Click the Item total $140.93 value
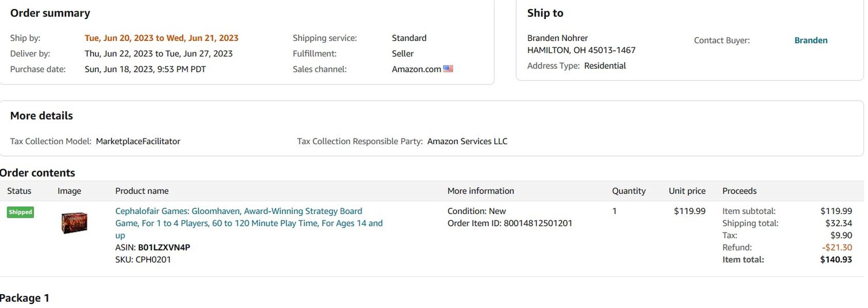Viewport: 868px width, 308px height. tap(836, 260)
